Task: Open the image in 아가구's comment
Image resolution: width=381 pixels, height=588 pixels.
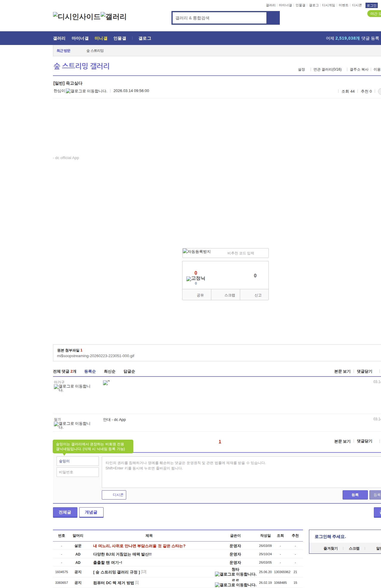Action: point(106,383)
